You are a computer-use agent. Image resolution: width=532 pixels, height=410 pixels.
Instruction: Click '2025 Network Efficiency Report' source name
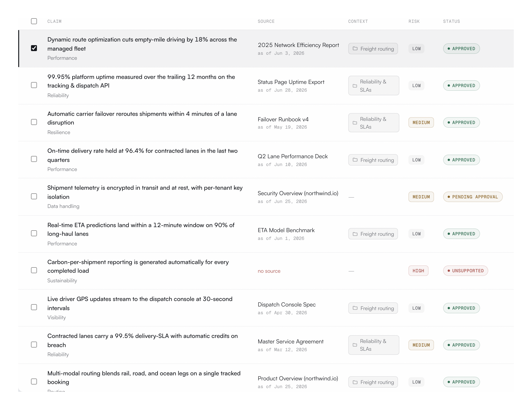(298, 45)
